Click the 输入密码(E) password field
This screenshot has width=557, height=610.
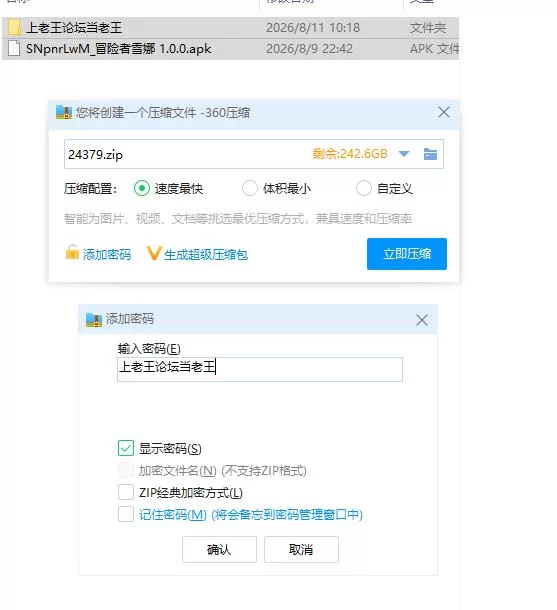click(260, 369)
